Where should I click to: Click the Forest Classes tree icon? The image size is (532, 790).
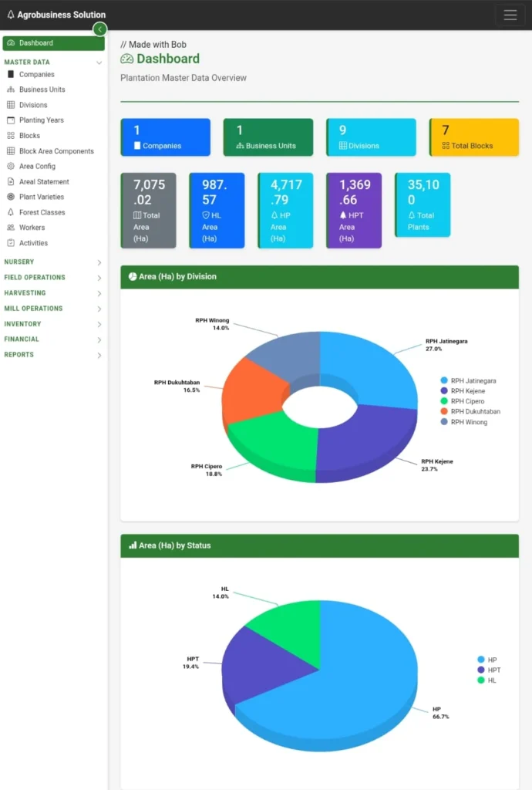point(11,212)
